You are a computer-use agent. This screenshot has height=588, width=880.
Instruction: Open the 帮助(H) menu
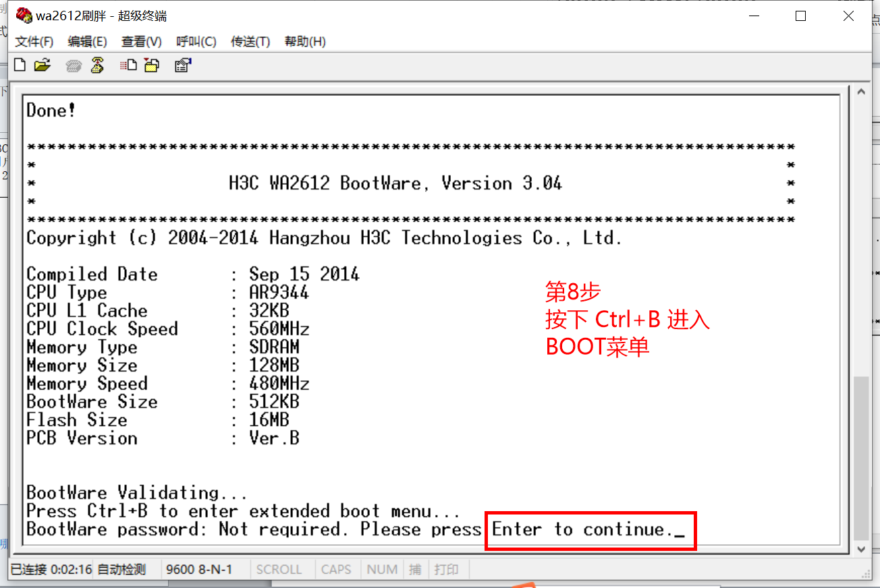pyautogui.click(x=305, y=42)
